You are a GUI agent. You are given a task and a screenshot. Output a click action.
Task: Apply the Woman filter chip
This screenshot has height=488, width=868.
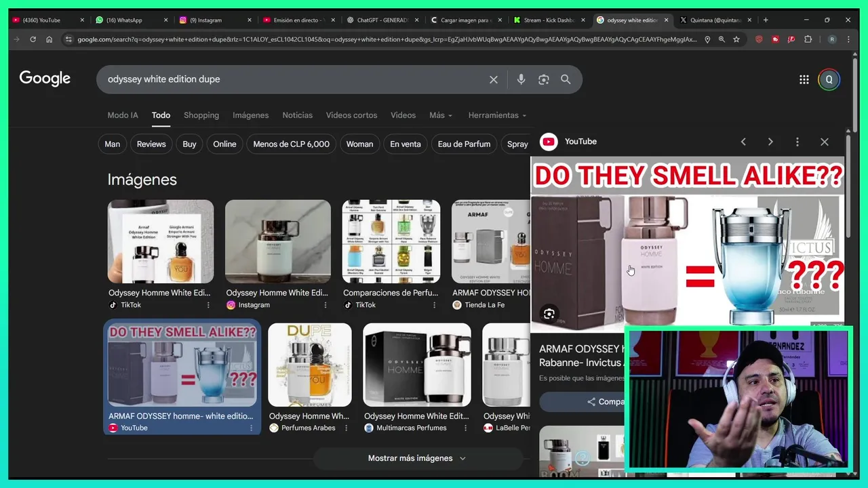pos(359,144)
